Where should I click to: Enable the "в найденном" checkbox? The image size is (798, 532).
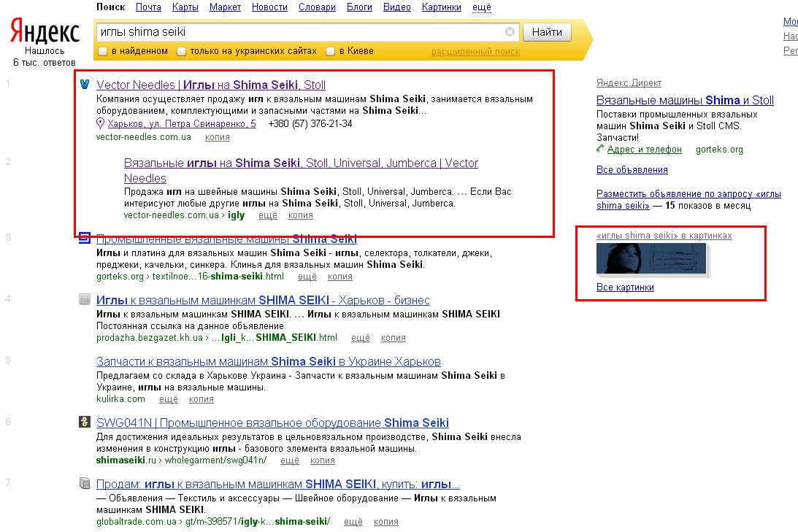point(103,51)
